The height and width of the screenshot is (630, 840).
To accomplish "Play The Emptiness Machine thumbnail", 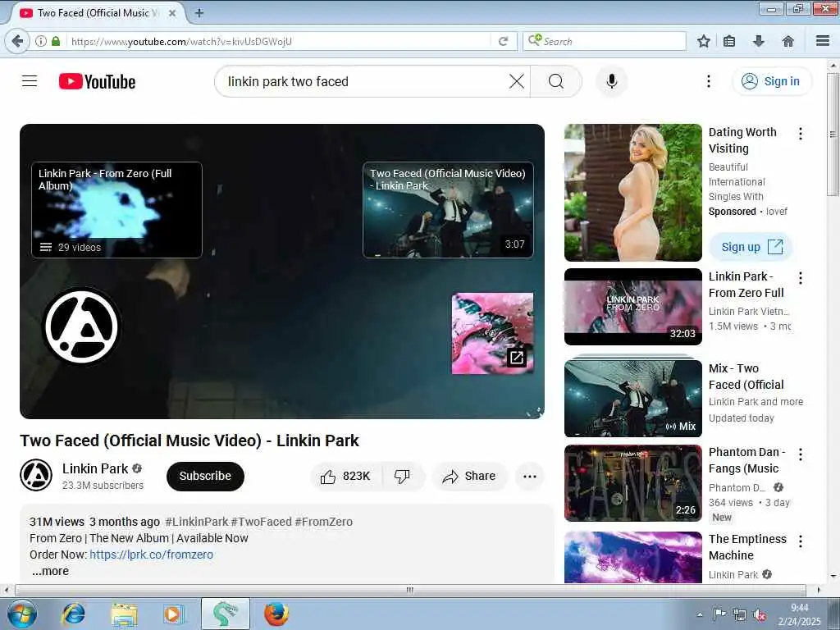I will click(632, 557).
